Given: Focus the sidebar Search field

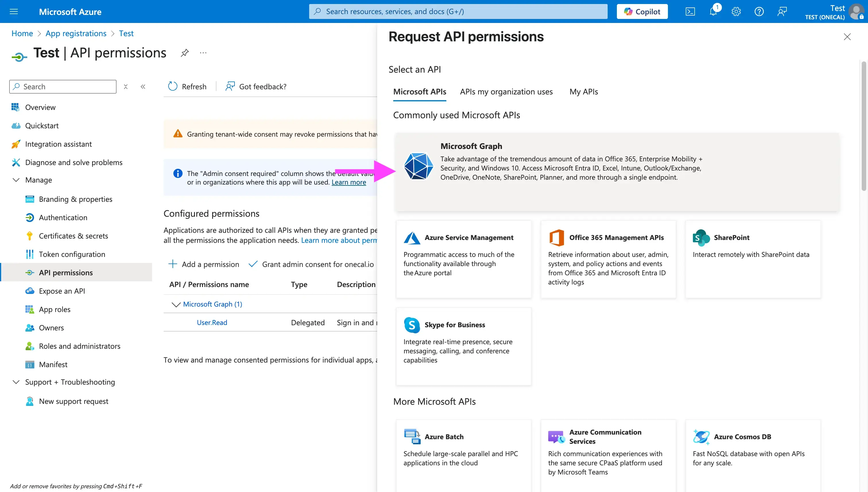Looking at the screenshot, I should 63,86.
